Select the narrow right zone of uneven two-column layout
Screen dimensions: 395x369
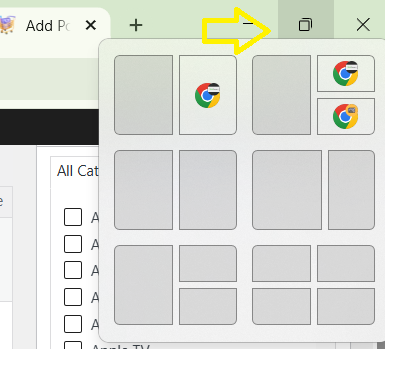tap(351, 190)
